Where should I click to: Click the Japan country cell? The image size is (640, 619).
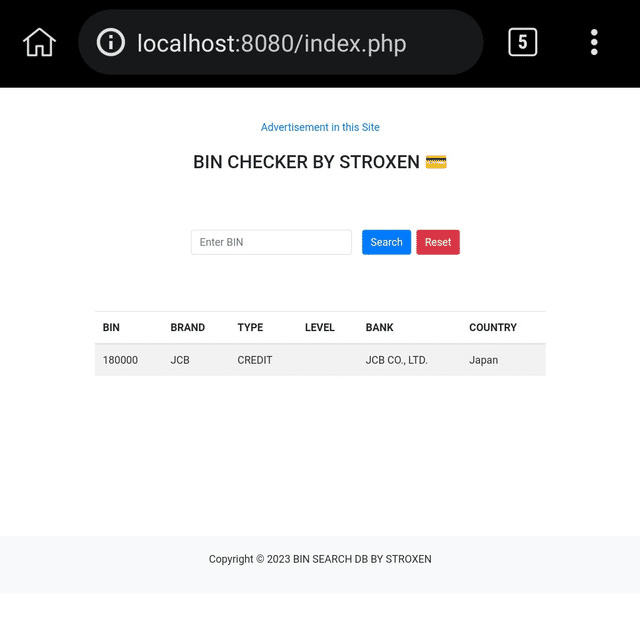pyautogui.click(x=483, y=360)
